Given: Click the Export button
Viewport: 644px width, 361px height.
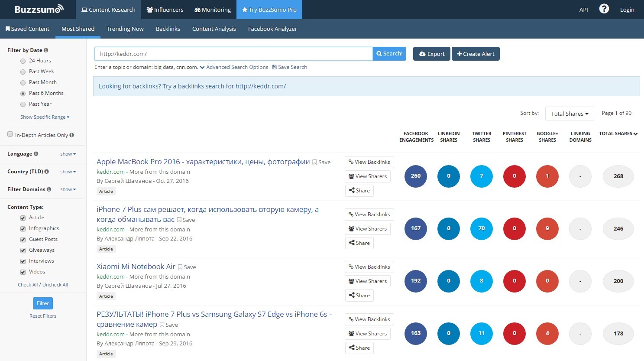Looking at the screenshot, I should point(432,54).
